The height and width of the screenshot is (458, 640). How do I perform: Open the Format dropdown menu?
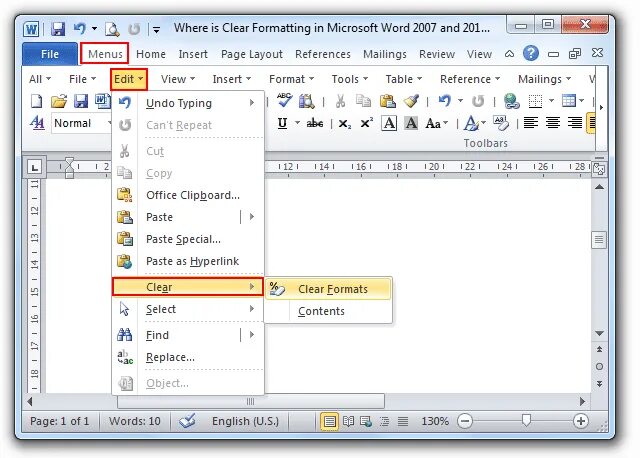coord(291,79)
